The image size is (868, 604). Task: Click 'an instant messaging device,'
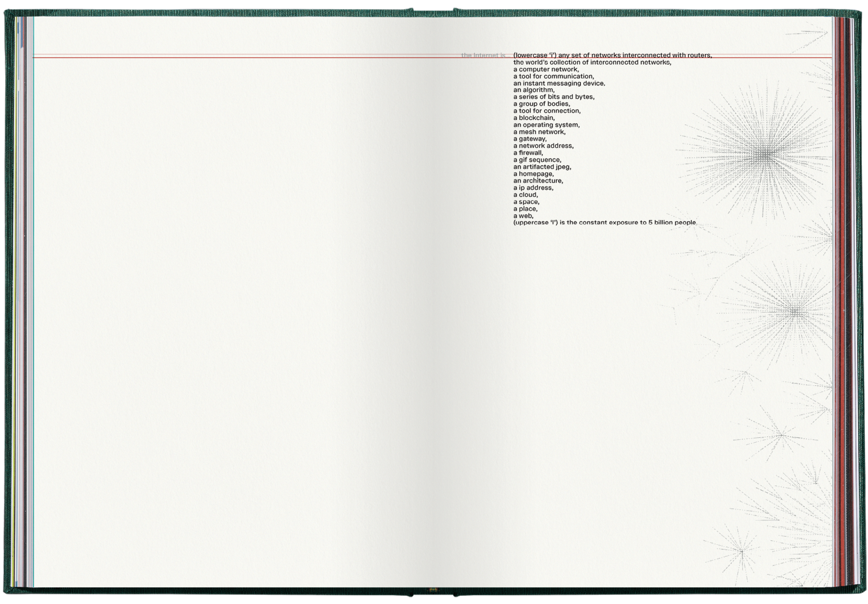tap(559, 83)
